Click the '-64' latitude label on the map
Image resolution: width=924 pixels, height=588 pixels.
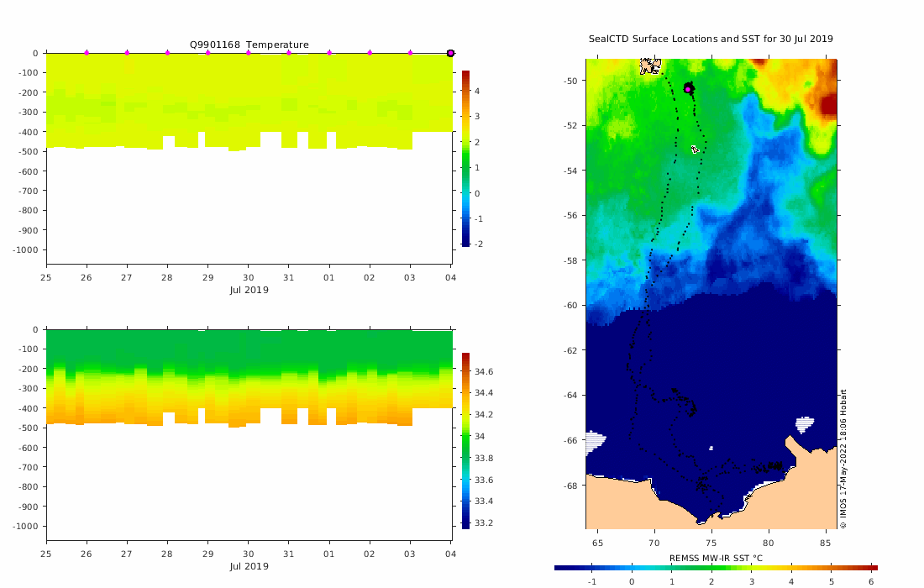tap(571, 396)
